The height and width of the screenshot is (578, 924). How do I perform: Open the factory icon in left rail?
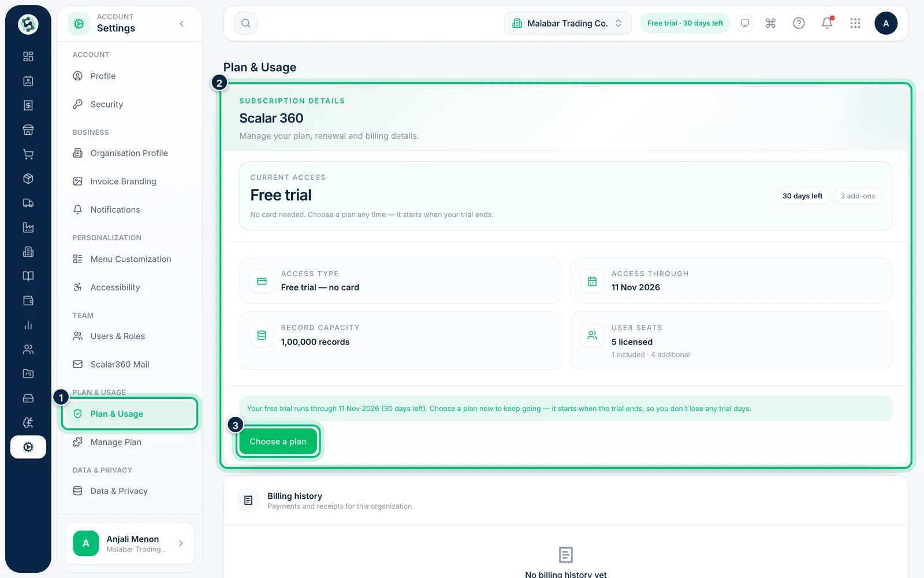pyautogui.click(x=28, y=227)
